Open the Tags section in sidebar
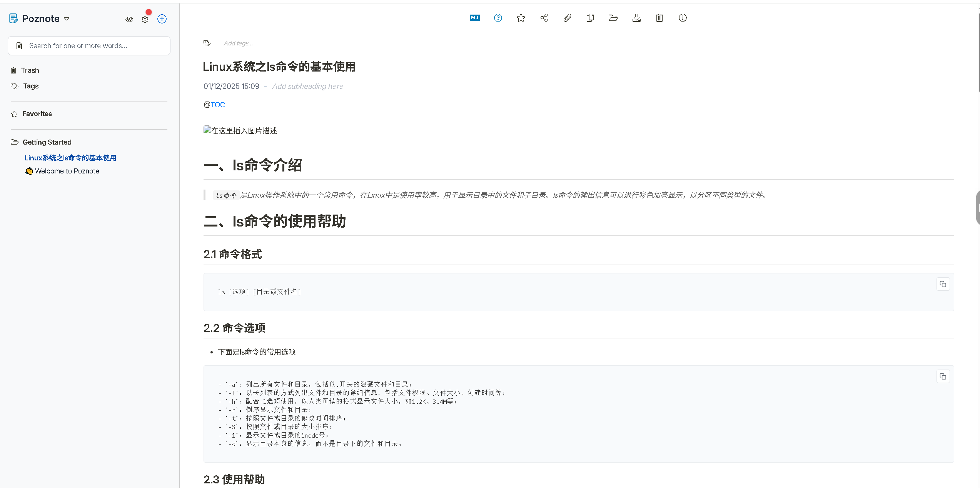This screenshot has height=488, width=980. 30,86
